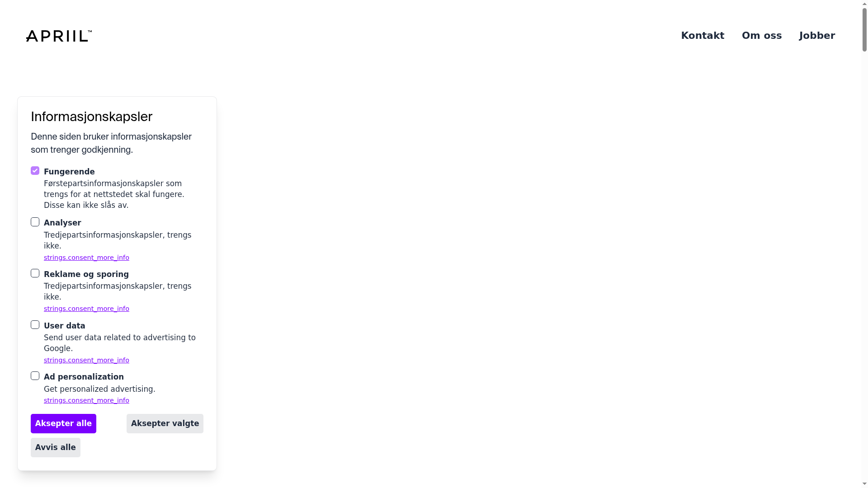Screen dimensions: 868x488
Task: Open more info link under Reklame og sporing
Action: (86, 309)
